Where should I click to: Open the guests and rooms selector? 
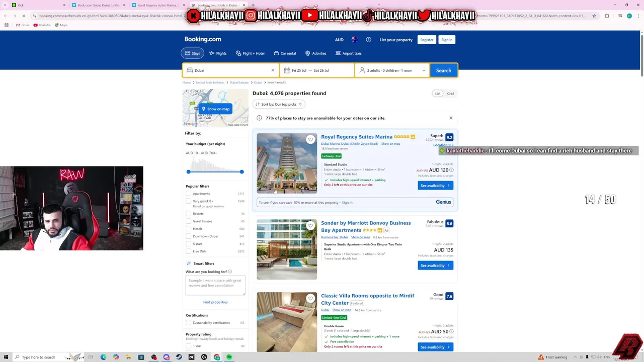coord(392,70)
